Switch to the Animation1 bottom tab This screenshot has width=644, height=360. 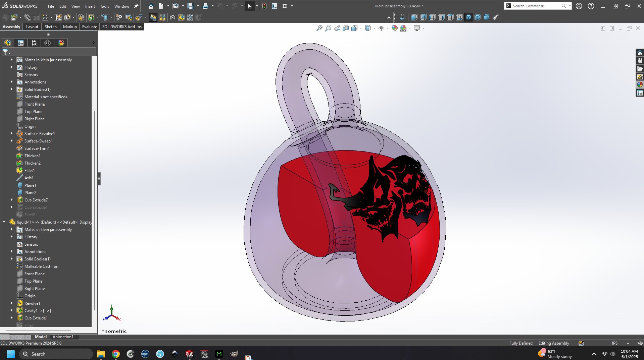click(x=63, y=337)
